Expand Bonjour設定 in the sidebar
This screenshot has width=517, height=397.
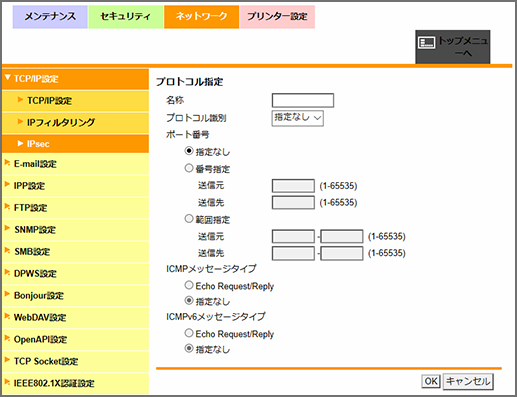(75, 296)
